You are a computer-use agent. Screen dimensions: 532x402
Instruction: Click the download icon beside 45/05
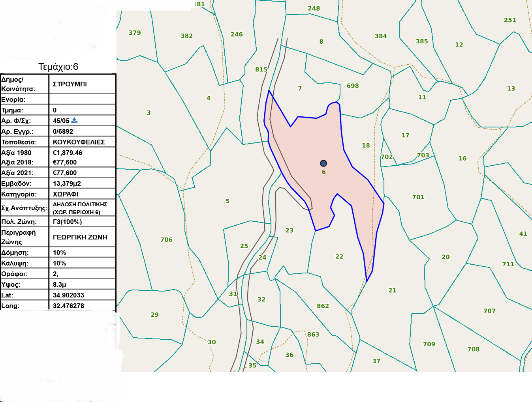(x=74, y=120)
